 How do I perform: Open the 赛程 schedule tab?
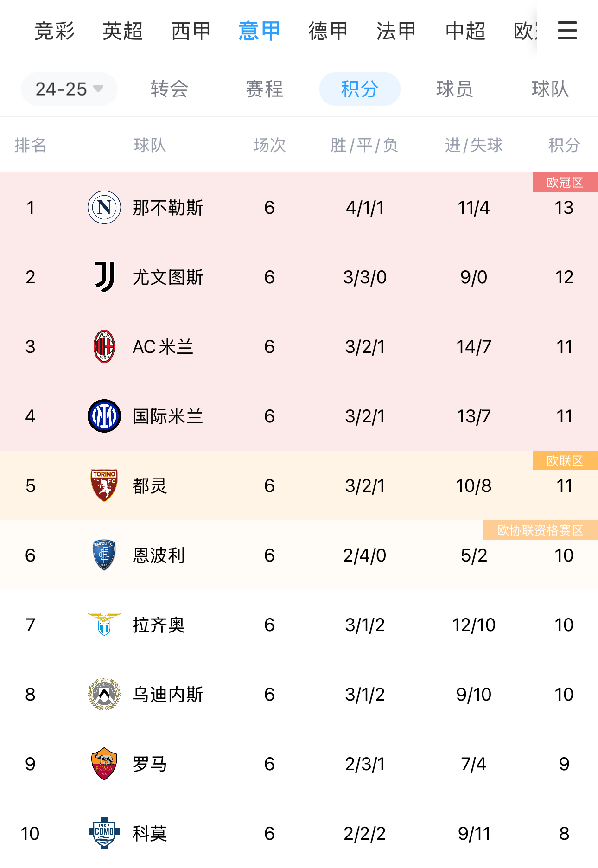click(264, 89)
